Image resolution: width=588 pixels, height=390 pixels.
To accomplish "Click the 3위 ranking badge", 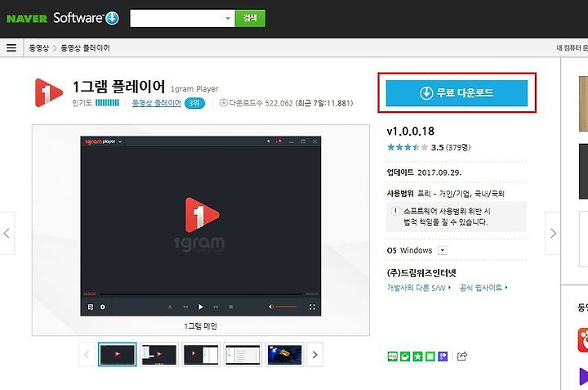I will click(x=194, y=103).
